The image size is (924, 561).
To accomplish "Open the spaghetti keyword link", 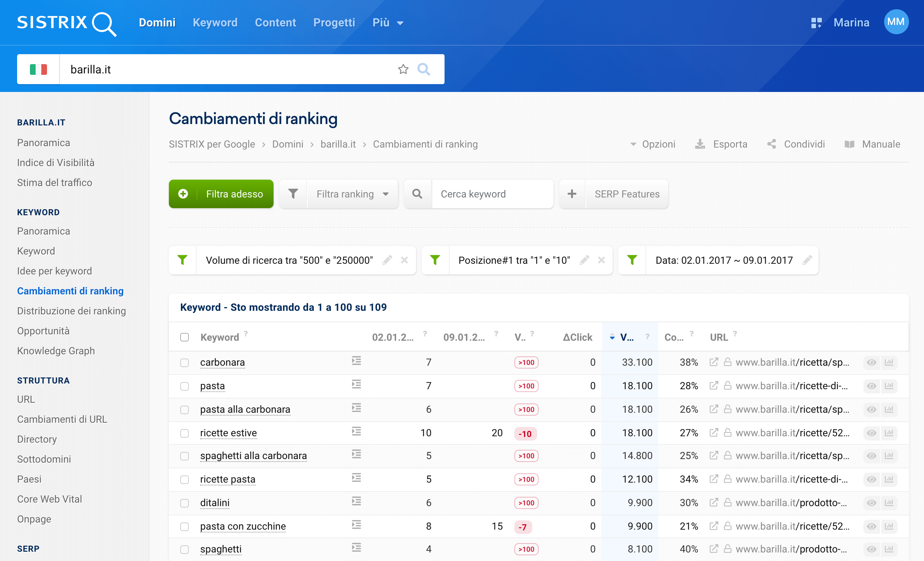I will coord(221,549).
